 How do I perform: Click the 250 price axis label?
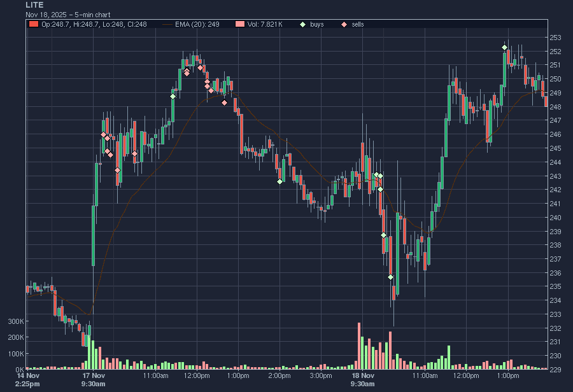[x=555, y=79]
